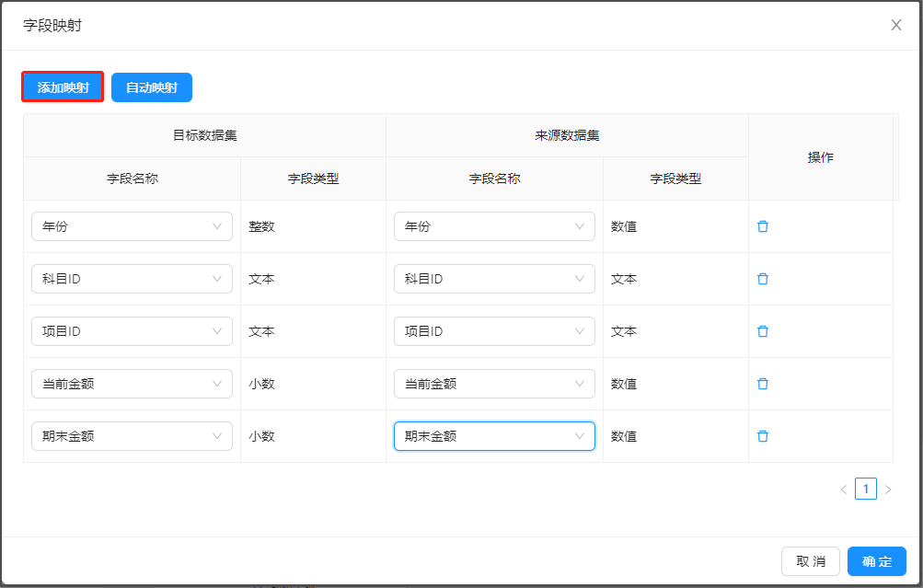Delete the 当前金额 mapping row
Screen dimensions: 923x588
(x=762, y=384)
